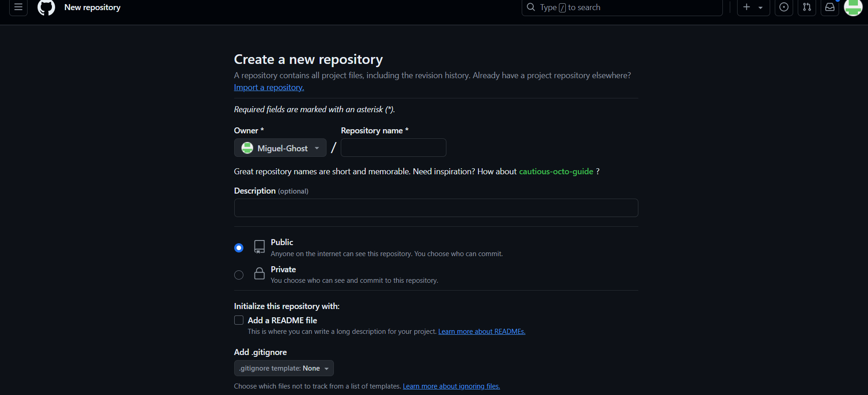
Task: Click the search magnifier icon
Action: pyautogui.click(x=531, y=7)
